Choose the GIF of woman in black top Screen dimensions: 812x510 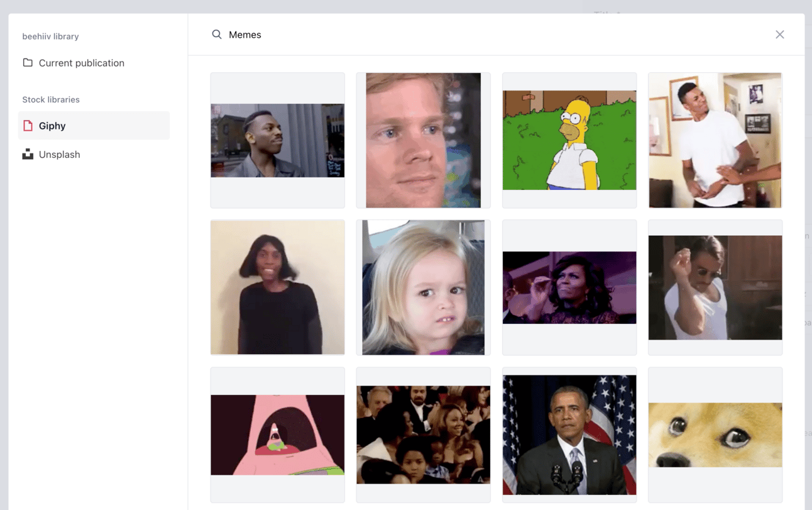pyautogui.click(x=278, y=287)
